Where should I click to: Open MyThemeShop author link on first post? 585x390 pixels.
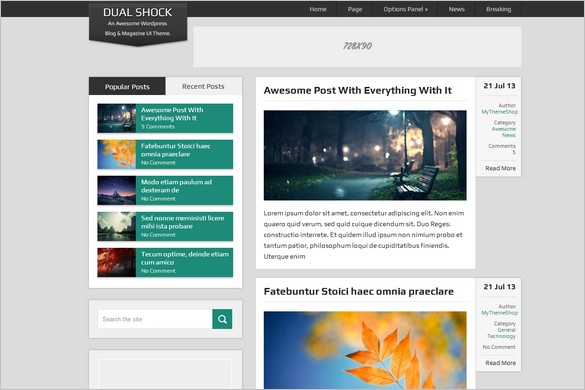499,112
